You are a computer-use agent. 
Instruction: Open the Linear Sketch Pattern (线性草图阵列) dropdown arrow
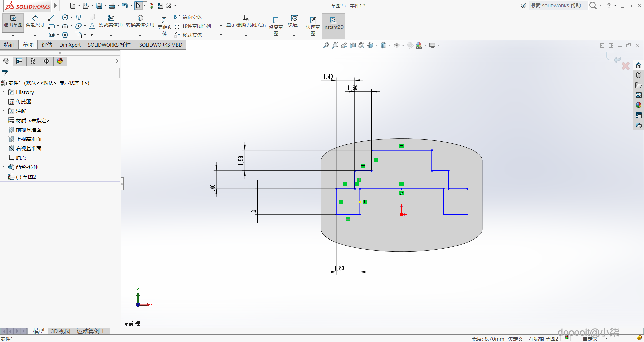221,26
